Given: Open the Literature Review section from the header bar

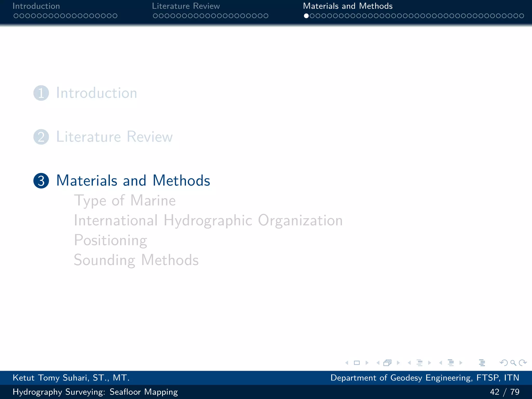Looking at the screenshot, I should (186, 6).
